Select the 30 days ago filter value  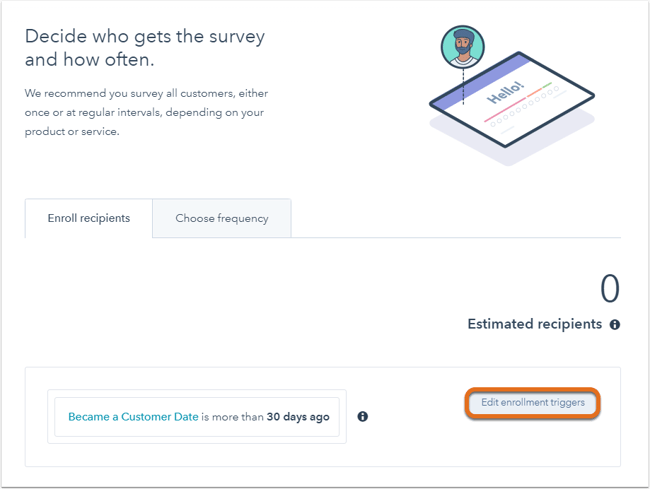[298, 417]
